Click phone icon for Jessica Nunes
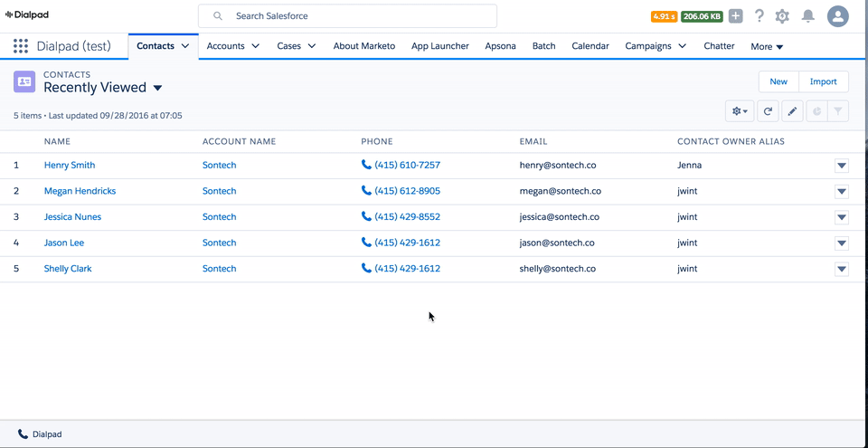The width and height of the screenshot is (868, 448). [366, 216]
